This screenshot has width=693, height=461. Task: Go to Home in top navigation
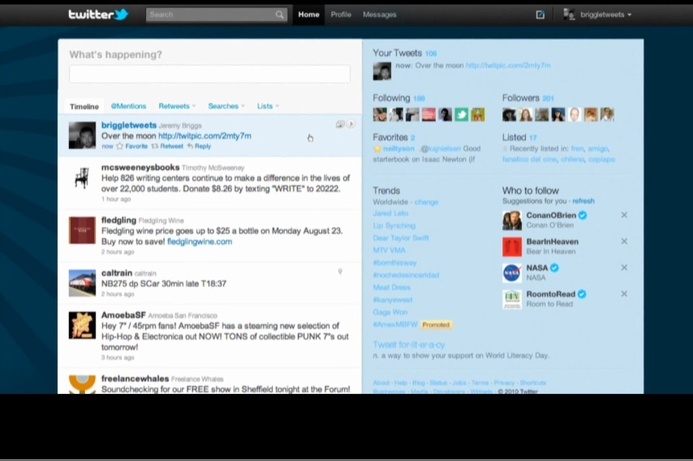308,15
